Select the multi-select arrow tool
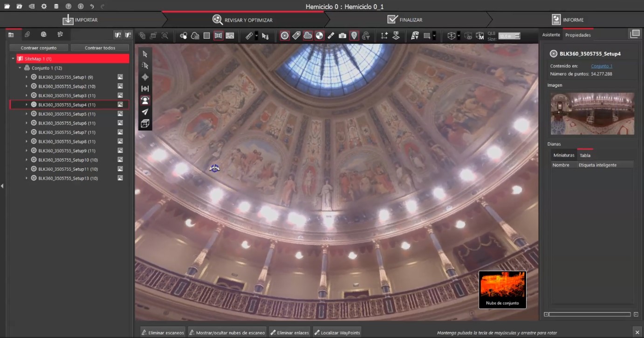This screenshot has height=338, width=644. click(x=145, y=66)
